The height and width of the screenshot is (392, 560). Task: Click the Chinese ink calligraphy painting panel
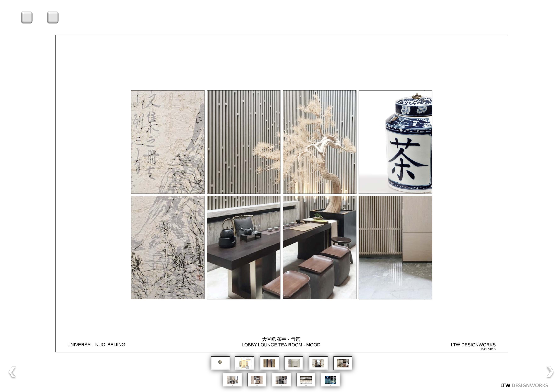pyautogui.click(x=168, y=142)
